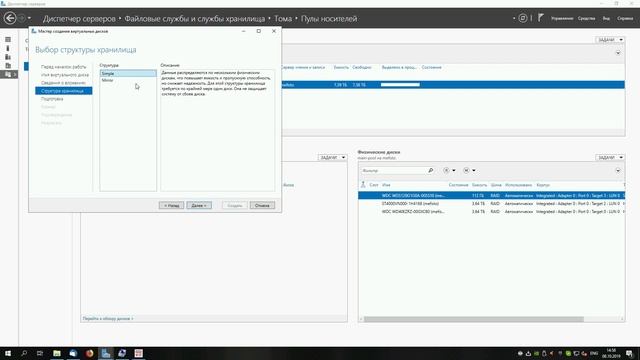Click the allocated-space progress bar in the pool row
640x360 pixels.
tap(400, 84)
